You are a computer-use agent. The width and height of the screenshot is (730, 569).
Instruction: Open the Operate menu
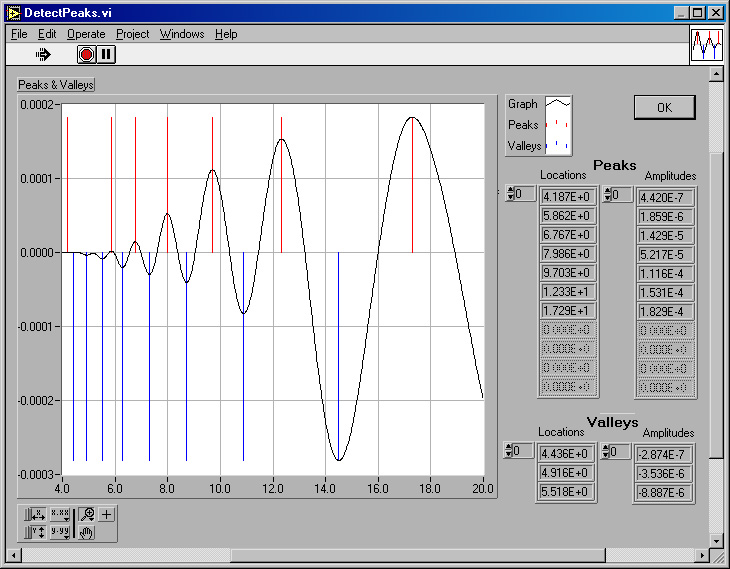tap(86, 34)
